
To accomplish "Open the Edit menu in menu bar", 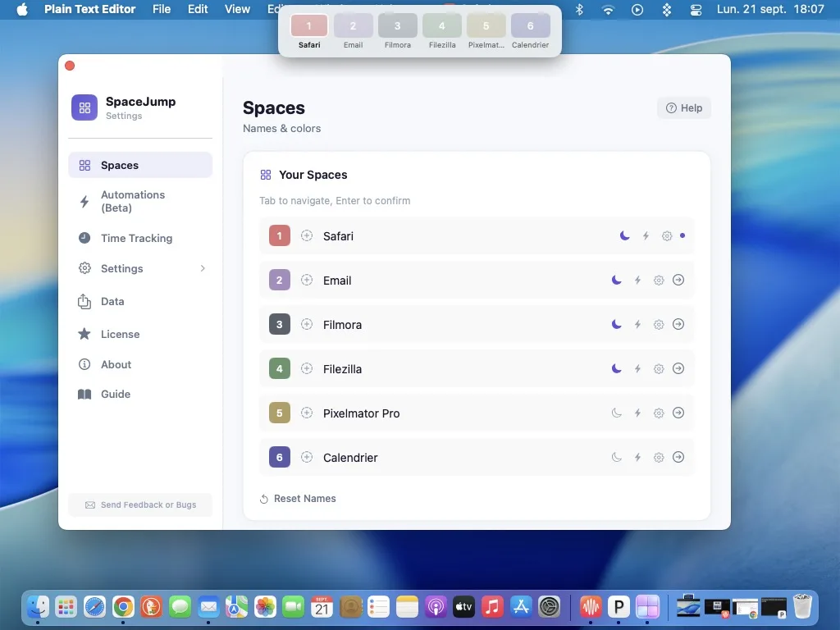I will click(198, 9).
